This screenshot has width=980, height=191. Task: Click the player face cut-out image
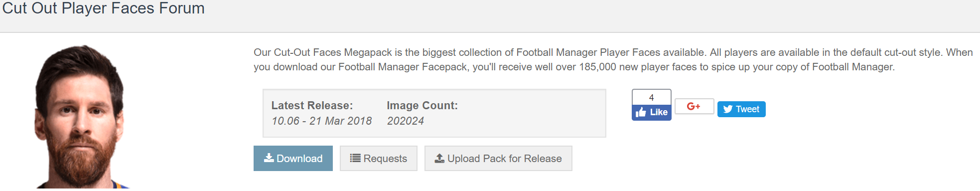(79, 117)
